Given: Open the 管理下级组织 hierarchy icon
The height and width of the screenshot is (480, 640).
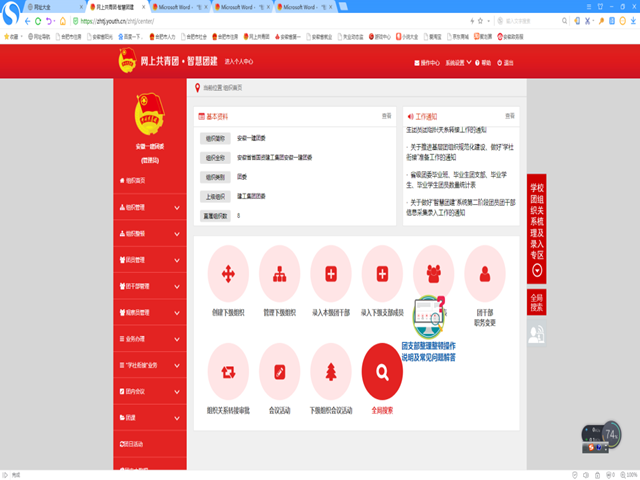Looking at the screenshot, I should [x=280, y=274].
